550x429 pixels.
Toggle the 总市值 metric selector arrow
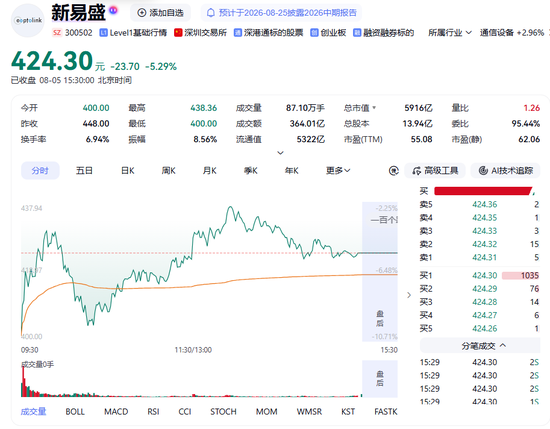pyautogui.click(x=374, y=108)
